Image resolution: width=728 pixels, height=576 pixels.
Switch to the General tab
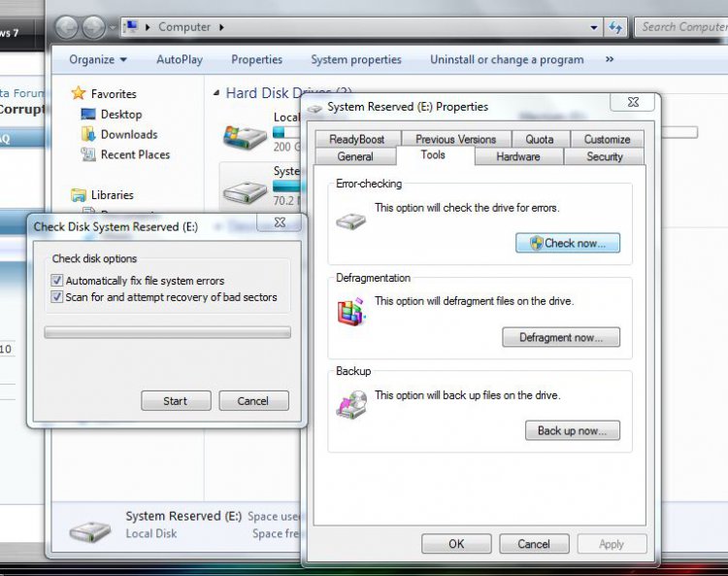click(355, 156)
